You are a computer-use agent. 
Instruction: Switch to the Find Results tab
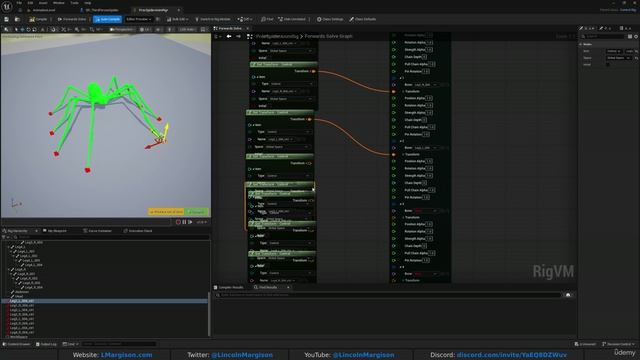pyautogui.click(x=268, y=287)
